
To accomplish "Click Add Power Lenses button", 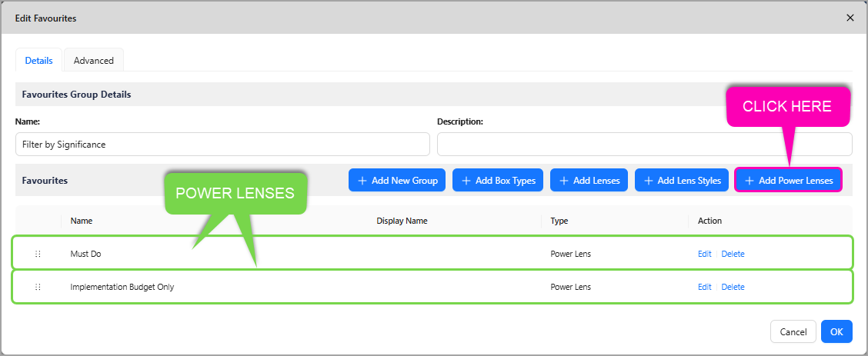I will coord(788,180).
